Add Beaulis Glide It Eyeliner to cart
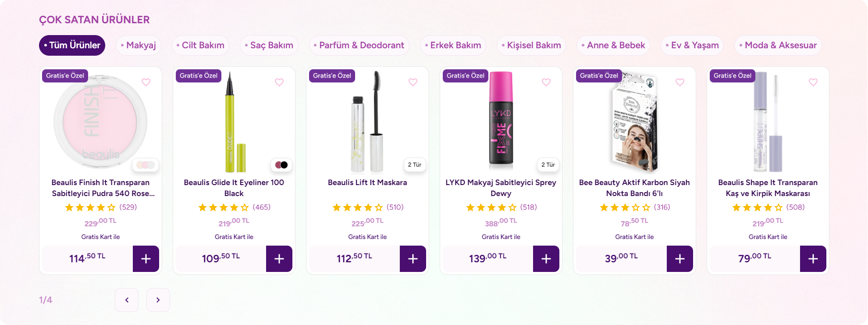868x325 pixels. (279, 259)
